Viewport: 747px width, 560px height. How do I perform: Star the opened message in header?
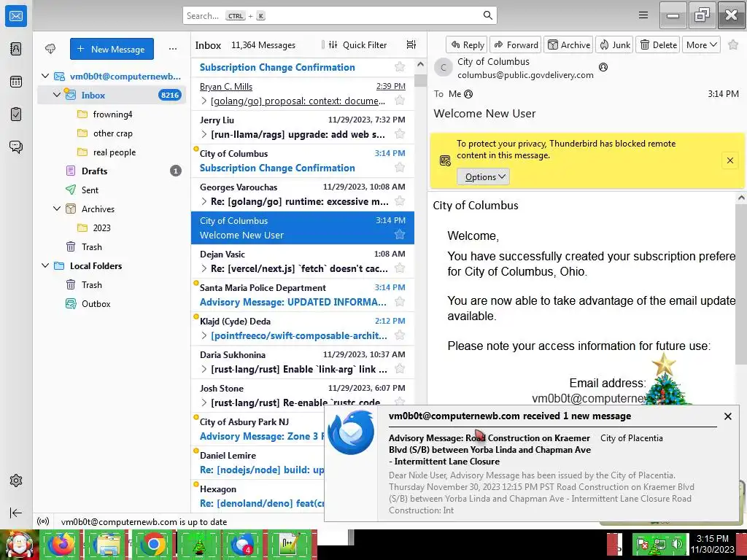coord(733,44)
